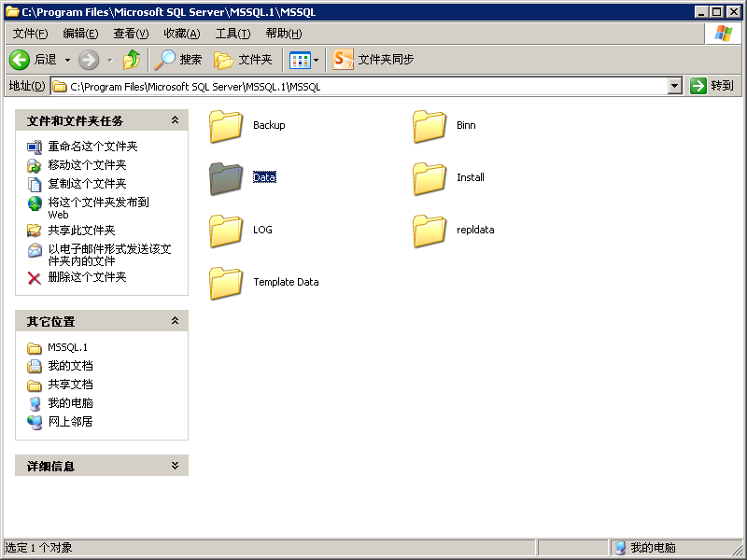Viewport: 747px width, 560px height.
Task: Click the 网上邻居 network icon in sidebar
Action: (35, 422)
